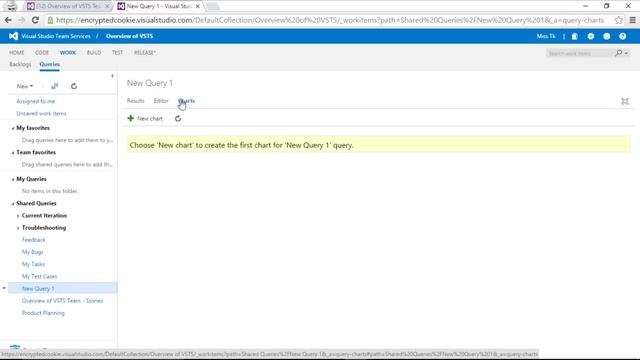Open the RELEASE hub

pyautogui.click(x=144, y=53)
